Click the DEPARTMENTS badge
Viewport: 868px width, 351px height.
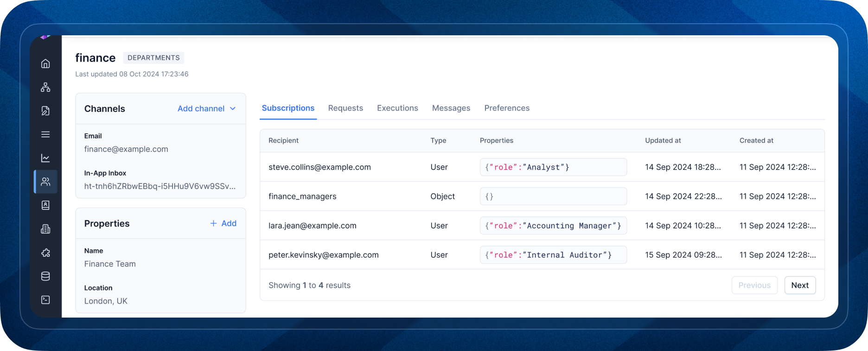pyautogui.click(x=153, y=58)
